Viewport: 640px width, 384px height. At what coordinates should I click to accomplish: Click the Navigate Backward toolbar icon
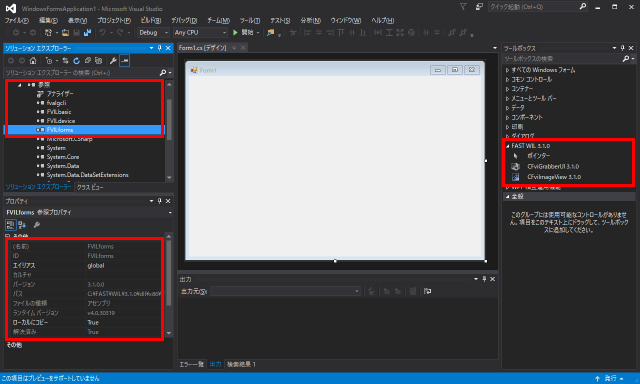[x=16, y=33]
